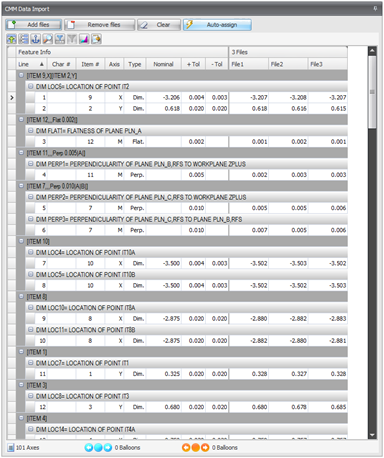Open the magnifying glass search tool
This screenshot has width=384, height=458.
48,39
